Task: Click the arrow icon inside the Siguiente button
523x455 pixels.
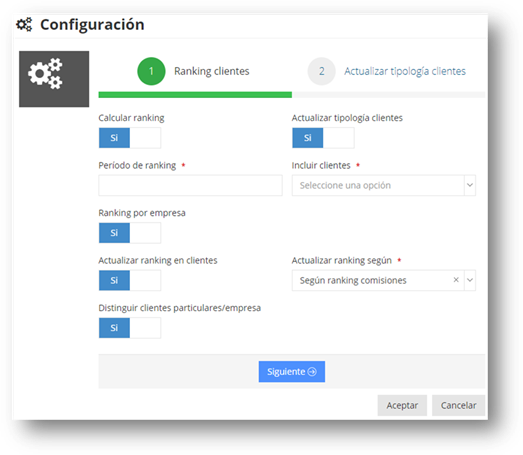Action: point(312,372)
